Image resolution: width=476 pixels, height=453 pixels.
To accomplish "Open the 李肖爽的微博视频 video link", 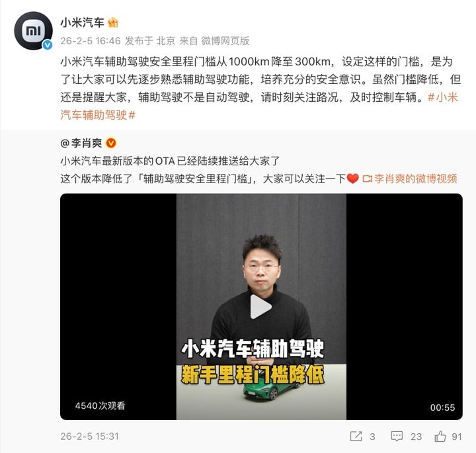I will point(410,179).
